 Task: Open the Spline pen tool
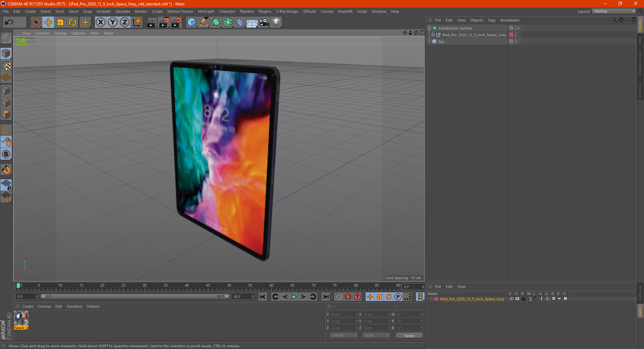(204, 22)
